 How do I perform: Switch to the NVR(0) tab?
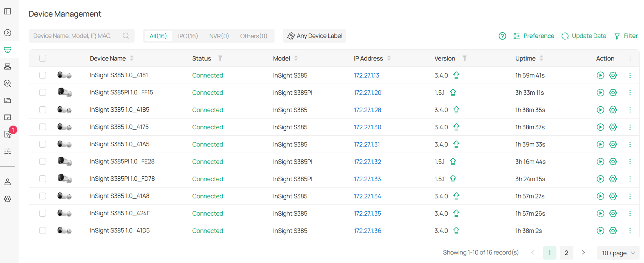coord(219,36)
